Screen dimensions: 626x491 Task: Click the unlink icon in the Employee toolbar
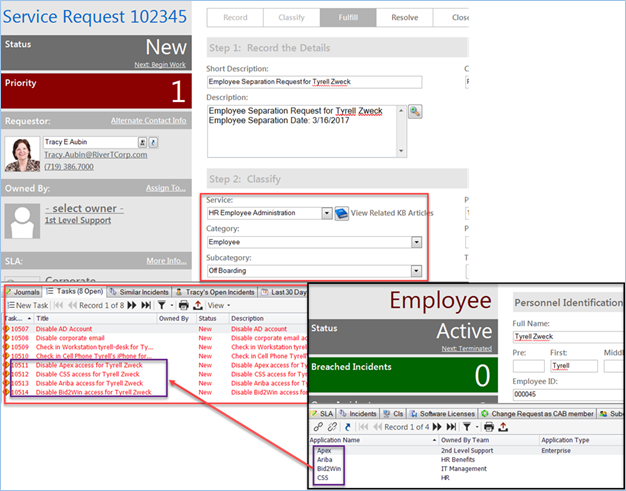(332, 427)
